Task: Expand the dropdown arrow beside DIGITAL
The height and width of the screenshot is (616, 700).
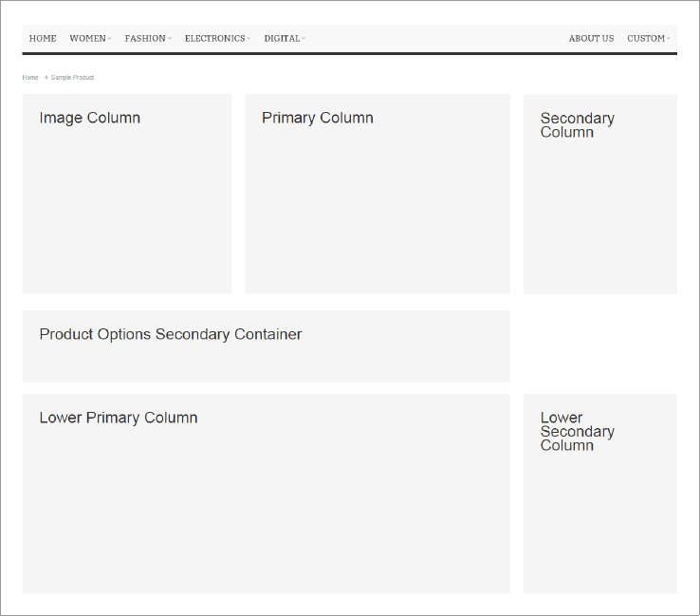Action: [304, 39]
